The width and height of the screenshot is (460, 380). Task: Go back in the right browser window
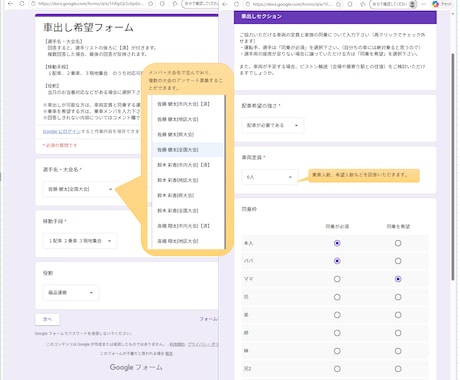(x=225, y=4)
